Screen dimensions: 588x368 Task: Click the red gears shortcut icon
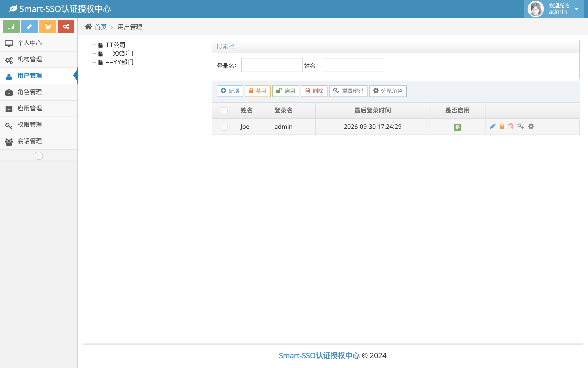click(66, 27)
